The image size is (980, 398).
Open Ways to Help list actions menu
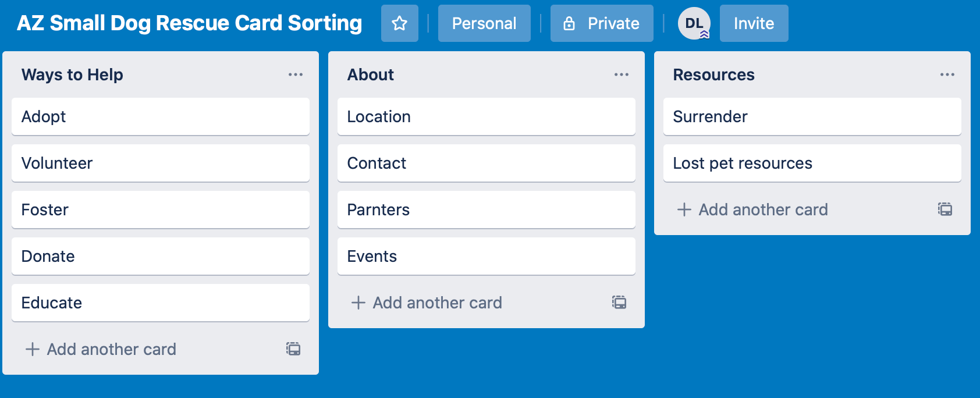tap(296, 74)
